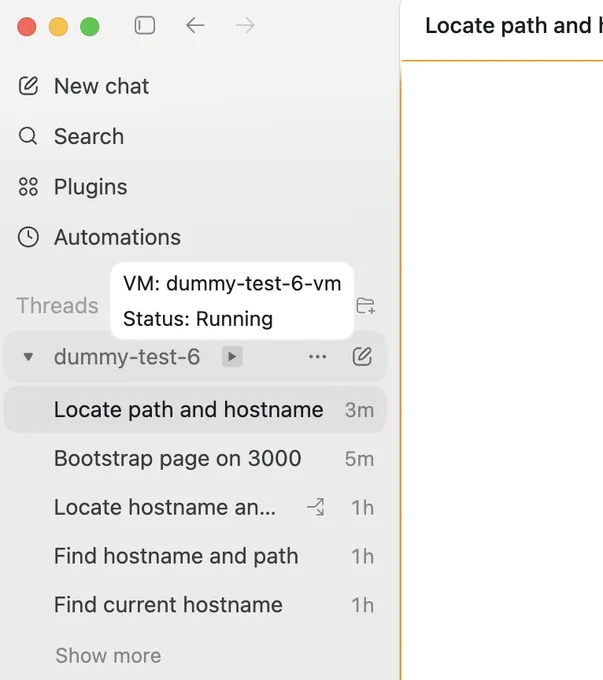Open the Locate path and hostname thread

(x=195, y=410)
